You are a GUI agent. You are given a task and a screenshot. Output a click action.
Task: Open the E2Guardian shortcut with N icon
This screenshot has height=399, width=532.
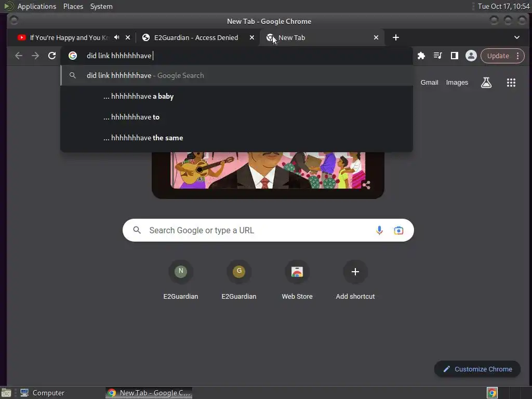[181, 280]
